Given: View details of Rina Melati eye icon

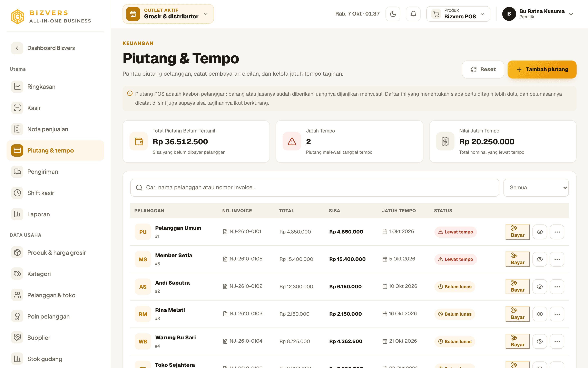Looking at the screenshot, I should click(540, 314).
